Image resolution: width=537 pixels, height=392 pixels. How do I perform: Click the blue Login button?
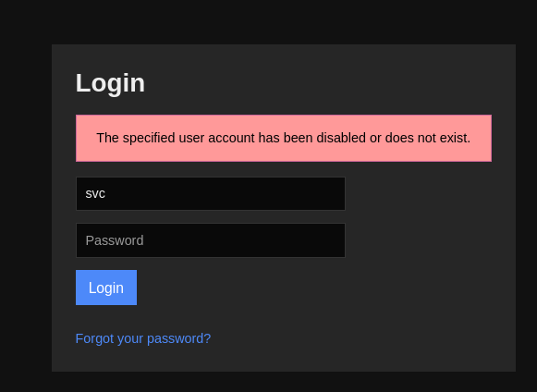pyautogui.click(x=106, y=288)
